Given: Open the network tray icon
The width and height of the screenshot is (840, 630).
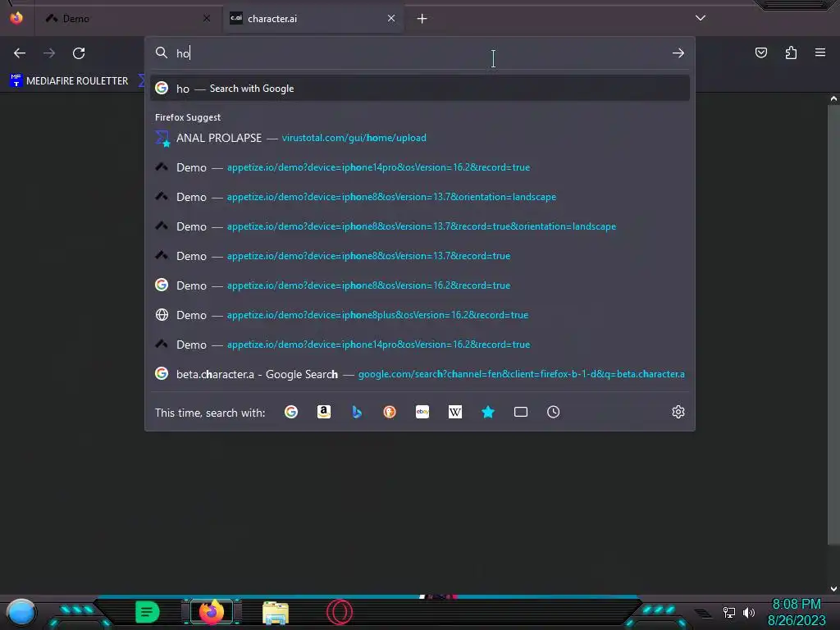Looking at the screenshot, I should [x=729, y=612].
